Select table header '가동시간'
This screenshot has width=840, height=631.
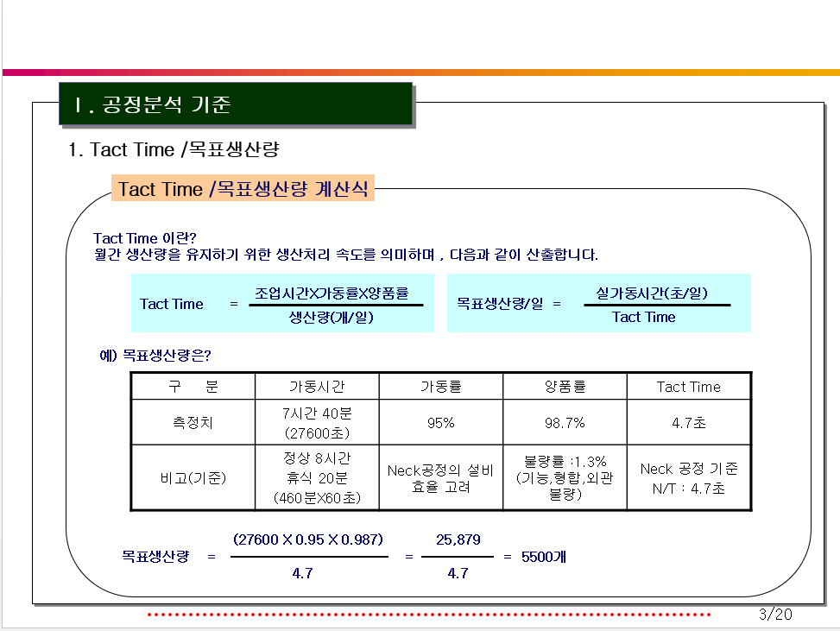[x=317, y=386]
